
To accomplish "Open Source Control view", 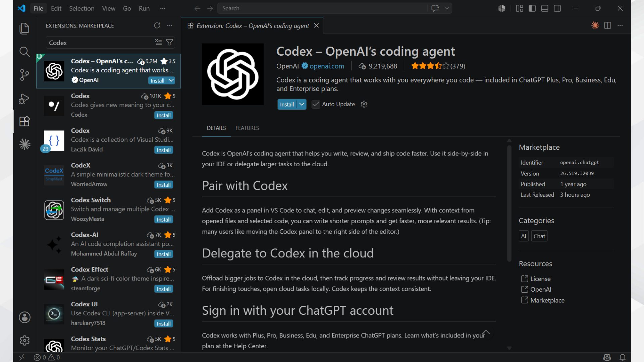I will [x=24, y=75].
